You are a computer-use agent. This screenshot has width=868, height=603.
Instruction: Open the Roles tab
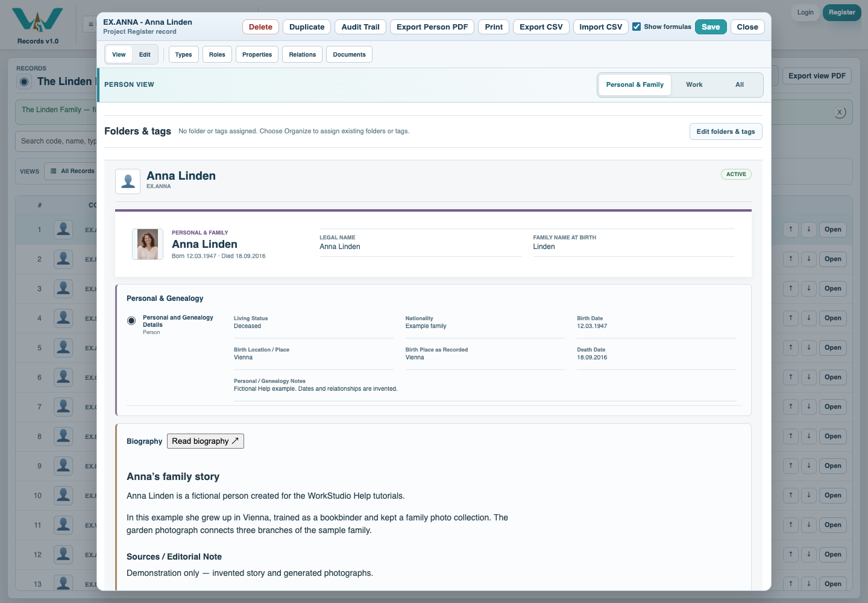click(x=217, y=55)
